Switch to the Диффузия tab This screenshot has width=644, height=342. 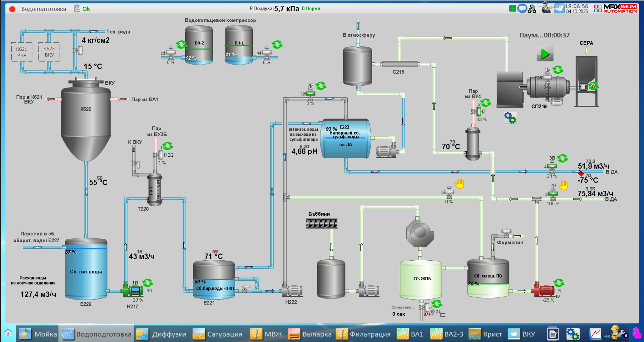[161, 334]
